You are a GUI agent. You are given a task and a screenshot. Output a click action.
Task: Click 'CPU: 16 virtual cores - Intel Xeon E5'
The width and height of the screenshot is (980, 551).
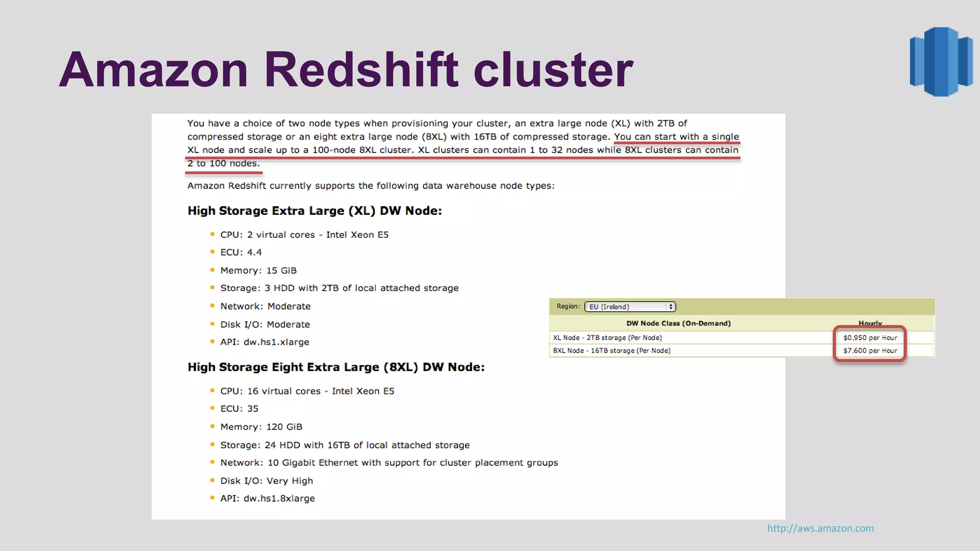307,391
